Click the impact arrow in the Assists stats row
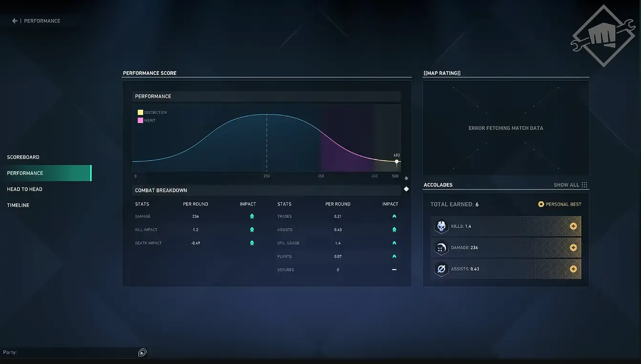 [x=394, y=230]
